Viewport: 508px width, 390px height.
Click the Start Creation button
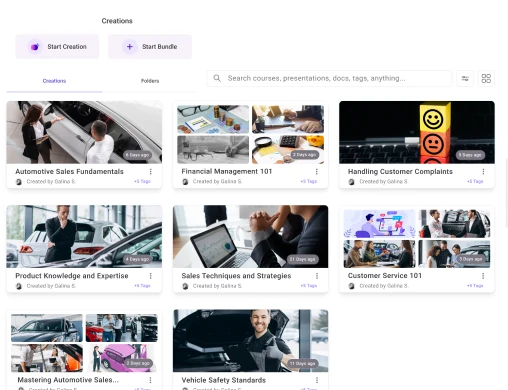pyautogui.click(x=57, y=47)
